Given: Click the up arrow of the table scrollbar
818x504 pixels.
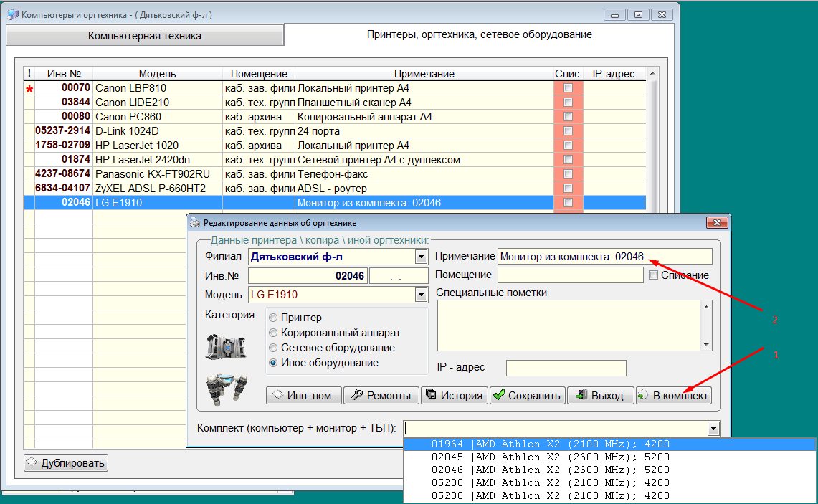Looking at the screenshot, I should click(x=652, y=73).
